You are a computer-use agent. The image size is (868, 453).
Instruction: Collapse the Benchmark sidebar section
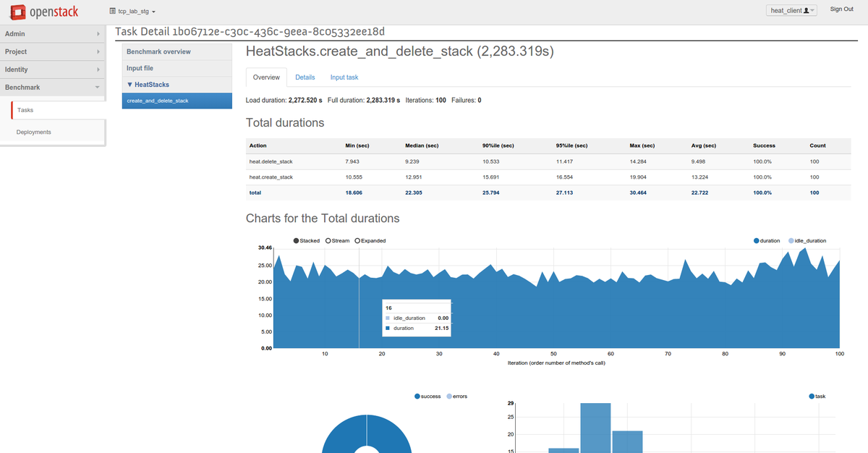pos(53,87)
